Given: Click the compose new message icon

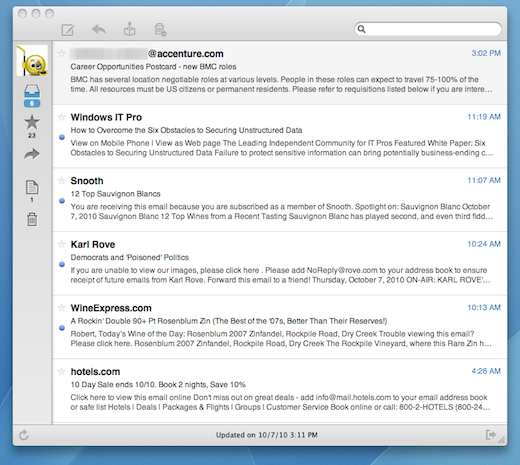Looking at the screenshot, I should (x=68, y=30).
